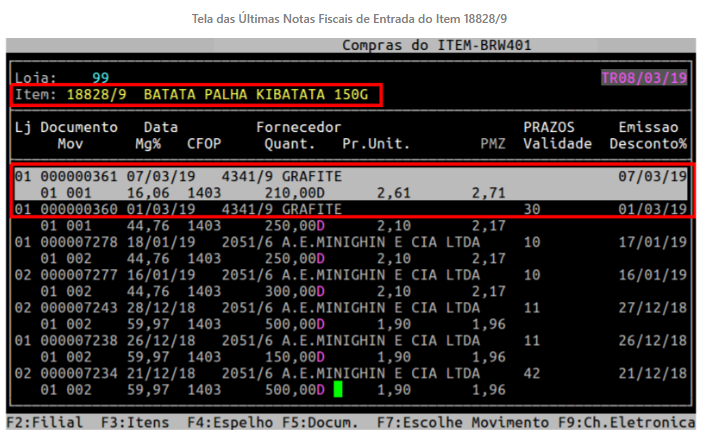Click the Loja field value 99
This screenshot has width=707, height=440.
point(101,78)
